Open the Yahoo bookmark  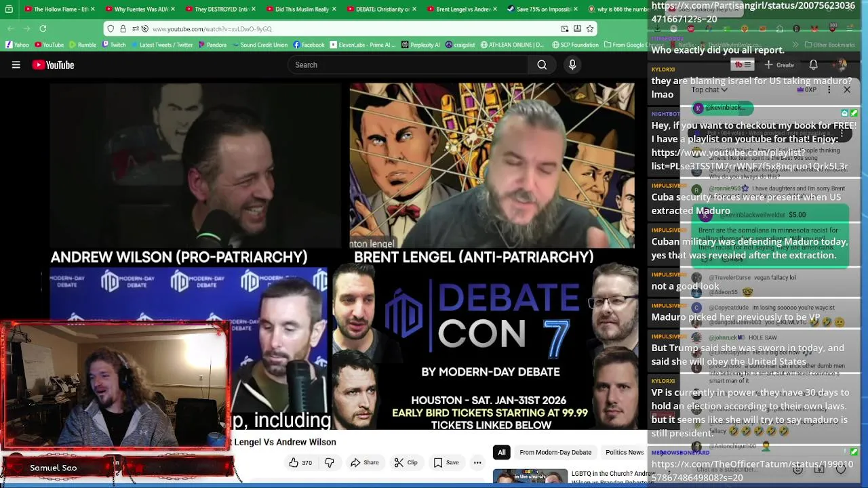[18, 45]
